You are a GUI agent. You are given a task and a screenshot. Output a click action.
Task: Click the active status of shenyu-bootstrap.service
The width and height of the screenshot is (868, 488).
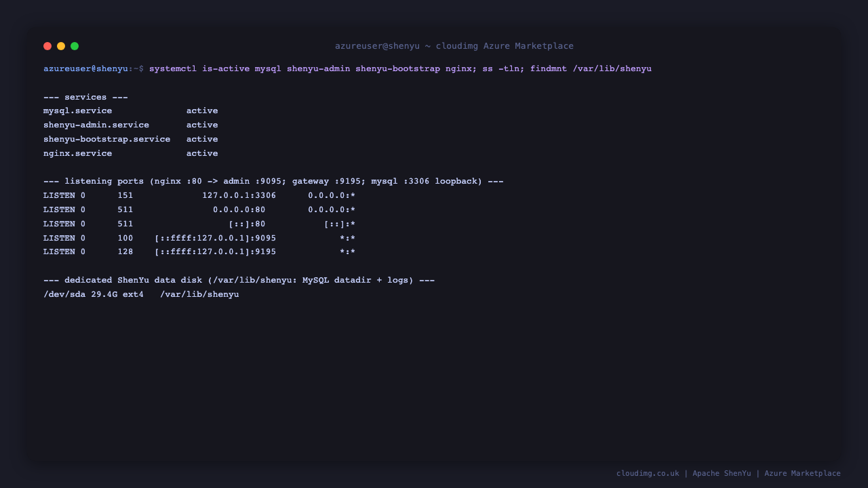pyautogui.click(x=202, y=139)
